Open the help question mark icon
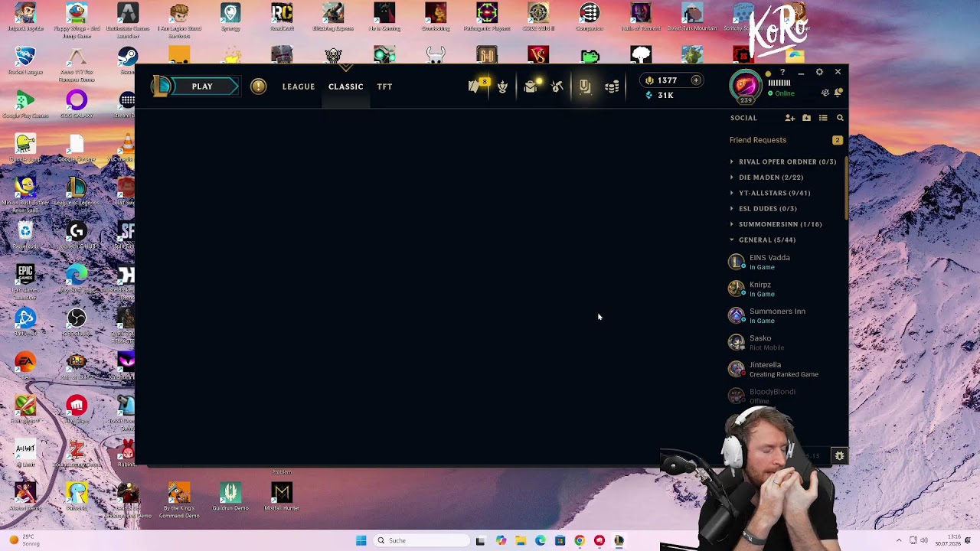Viewport: 980px width, 551px height. 782,72
